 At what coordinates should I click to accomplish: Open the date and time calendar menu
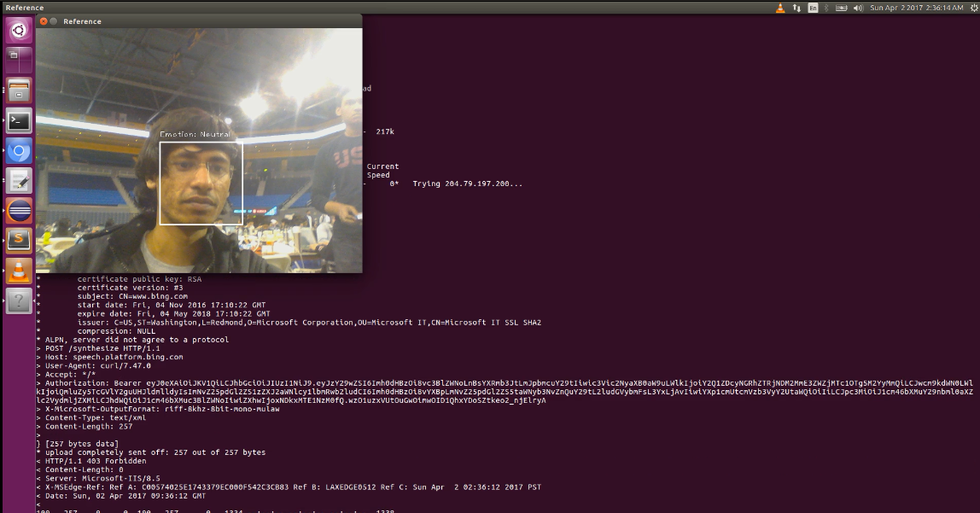pyautogui.click(x=916, y=8)
